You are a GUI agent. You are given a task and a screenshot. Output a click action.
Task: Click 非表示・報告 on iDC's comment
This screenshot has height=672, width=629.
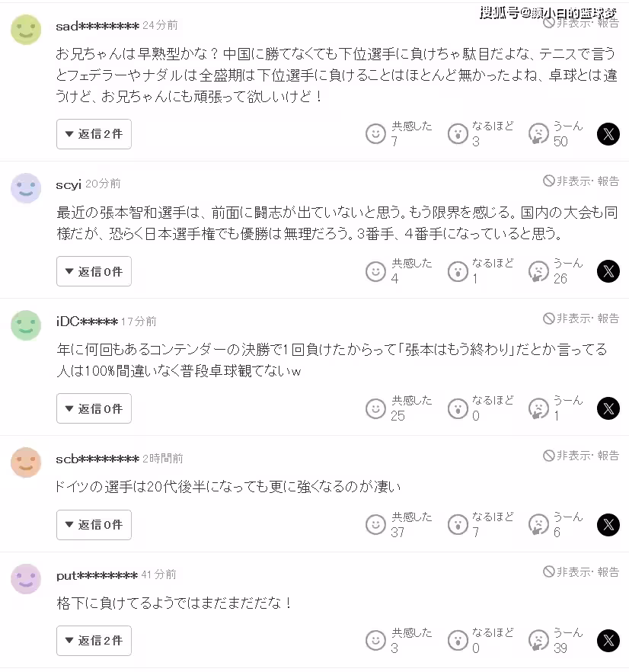(581, 318)
